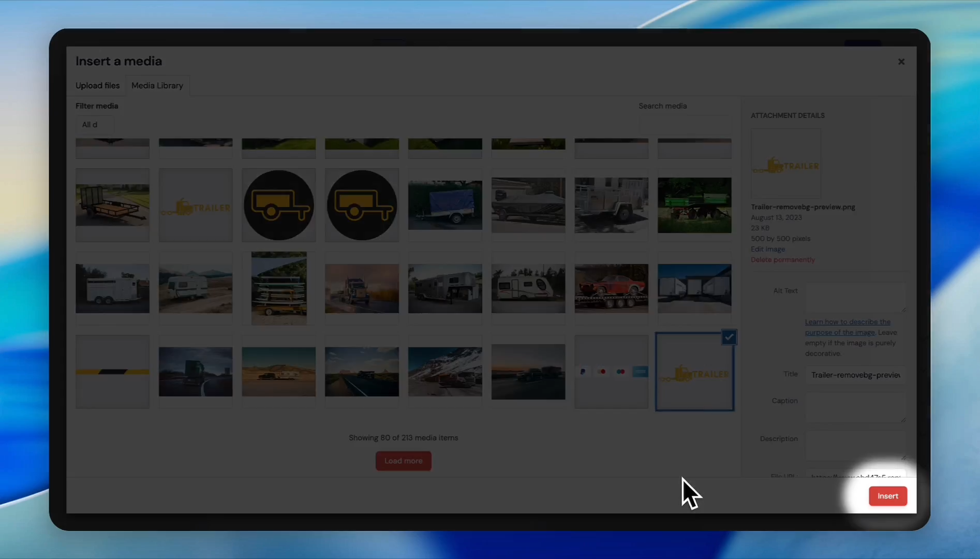Switch to the Upload files tab

coord(97,85)
